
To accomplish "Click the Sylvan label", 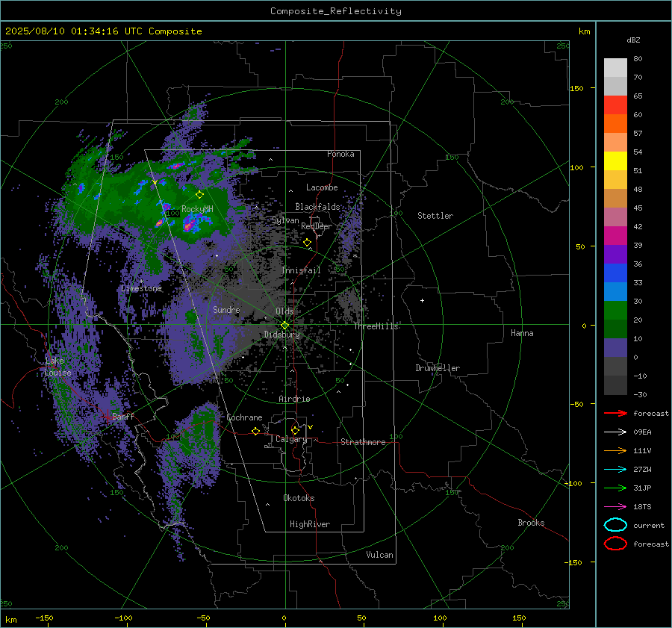I will (285, 220).
